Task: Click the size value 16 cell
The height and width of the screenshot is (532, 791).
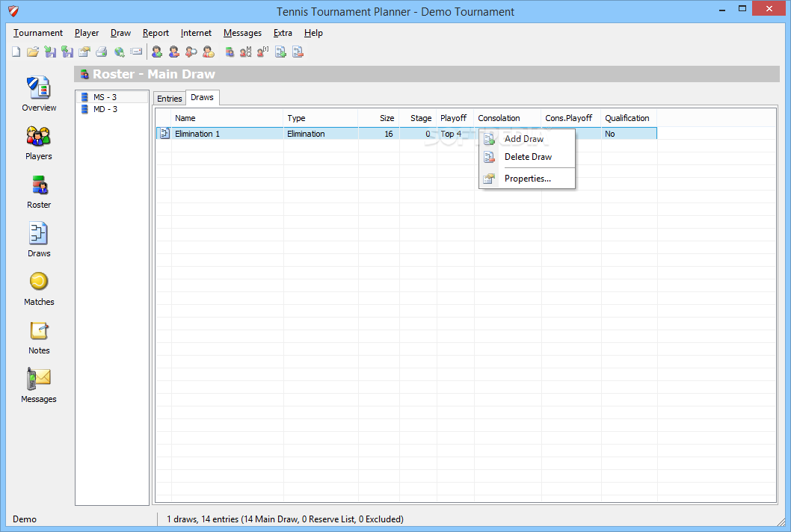Action: click(x=379, y=134)
